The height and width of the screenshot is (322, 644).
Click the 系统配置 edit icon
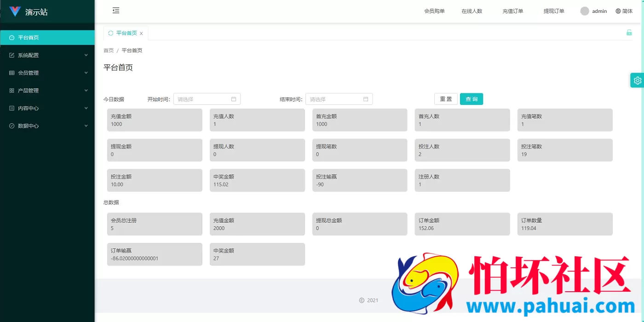click(12, 55)
